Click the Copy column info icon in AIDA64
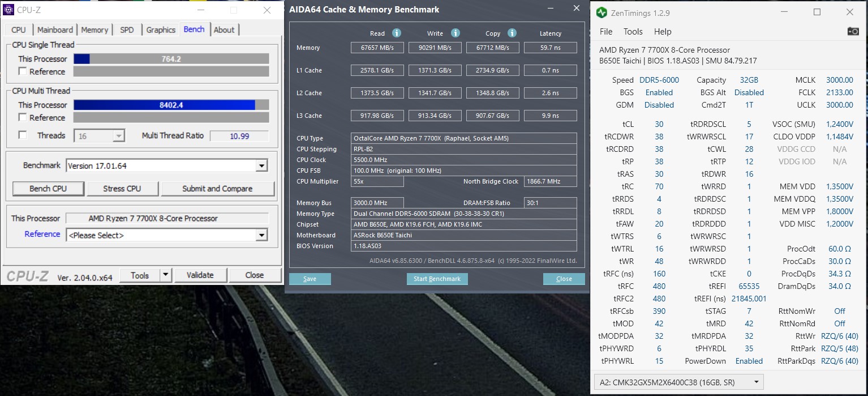 512,33
